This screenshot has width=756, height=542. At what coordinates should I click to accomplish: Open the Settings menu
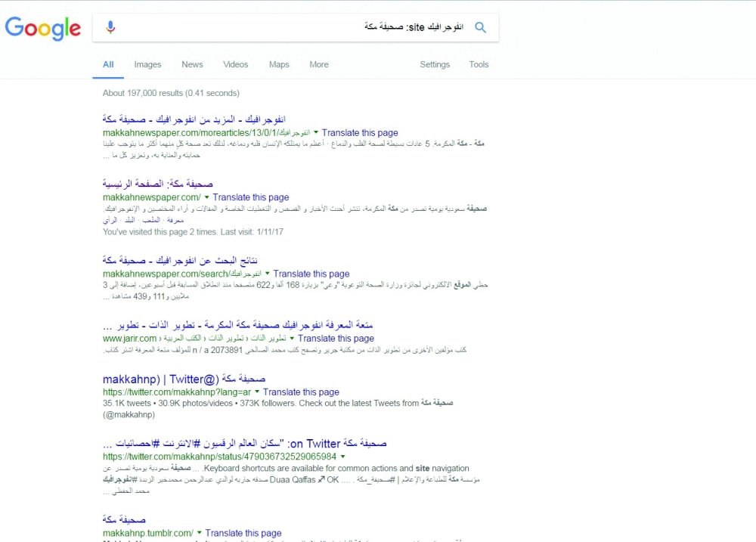(x=435, y=65)
